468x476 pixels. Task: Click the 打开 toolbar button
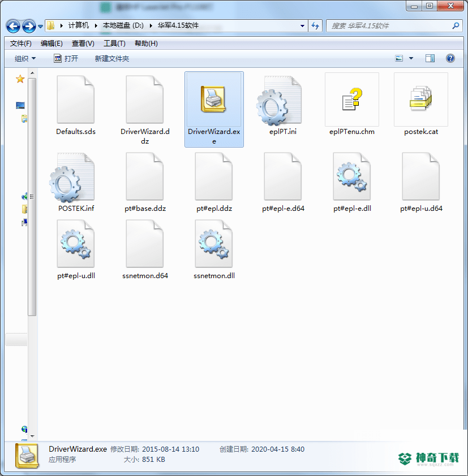point(66,58)
